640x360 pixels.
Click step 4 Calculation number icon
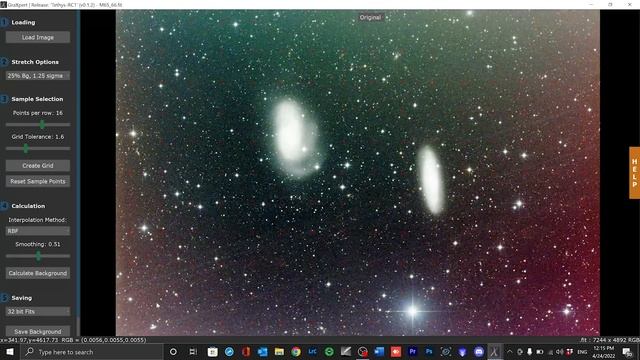[x=4, y=206]
